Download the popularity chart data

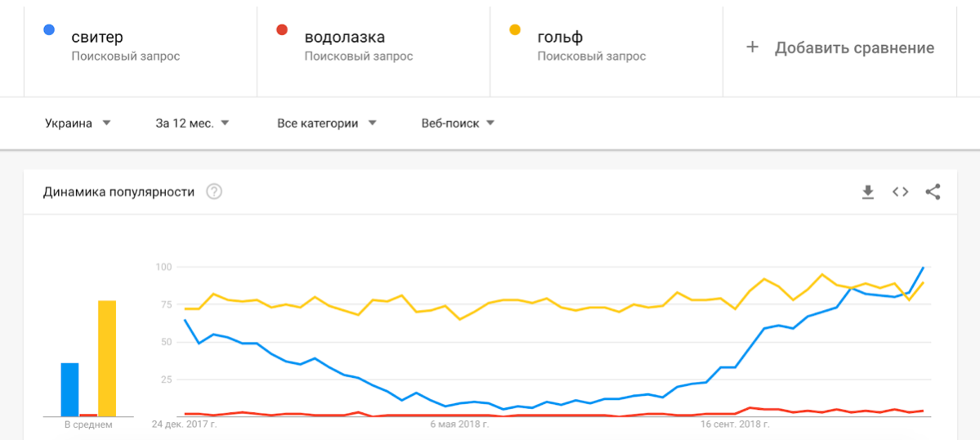(868, 192)
